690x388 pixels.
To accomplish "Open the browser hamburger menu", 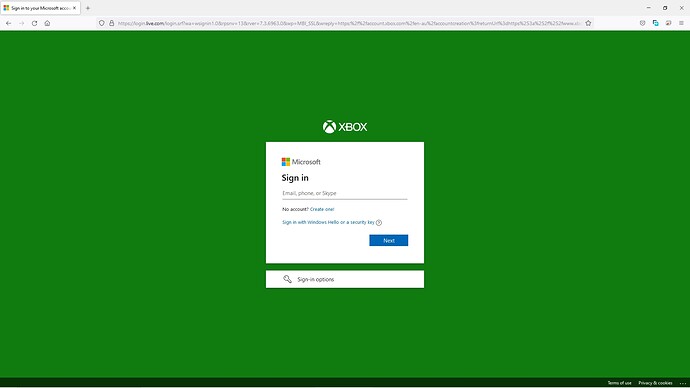I will (x=681, y=23).
